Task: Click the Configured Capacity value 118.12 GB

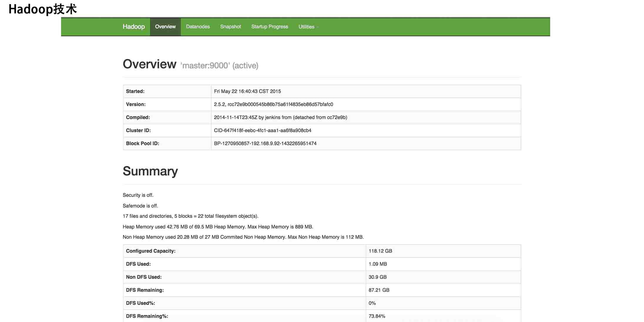Action: [380, 251]
